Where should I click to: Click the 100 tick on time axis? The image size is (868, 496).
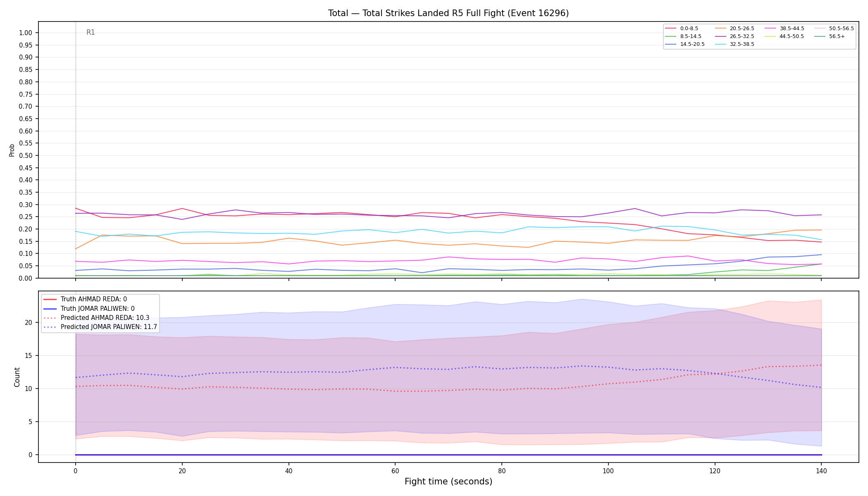pyautogui.click(x=608, y=471)
